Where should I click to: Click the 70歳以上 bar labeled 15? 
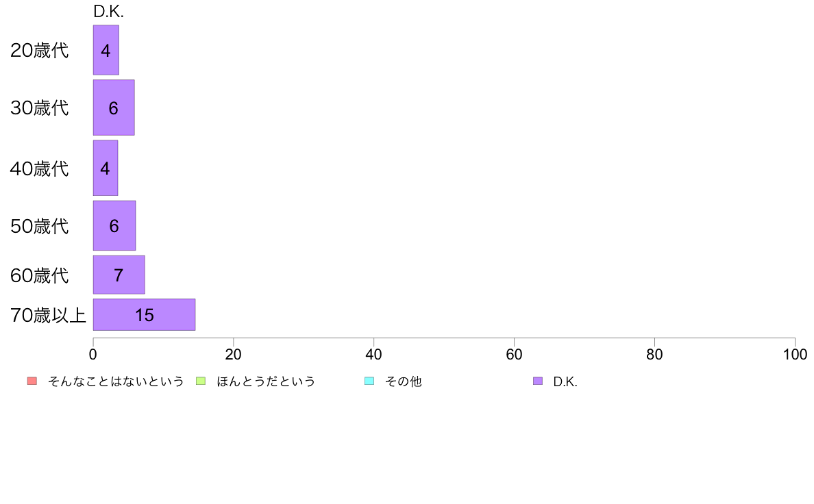coord(145,314)
